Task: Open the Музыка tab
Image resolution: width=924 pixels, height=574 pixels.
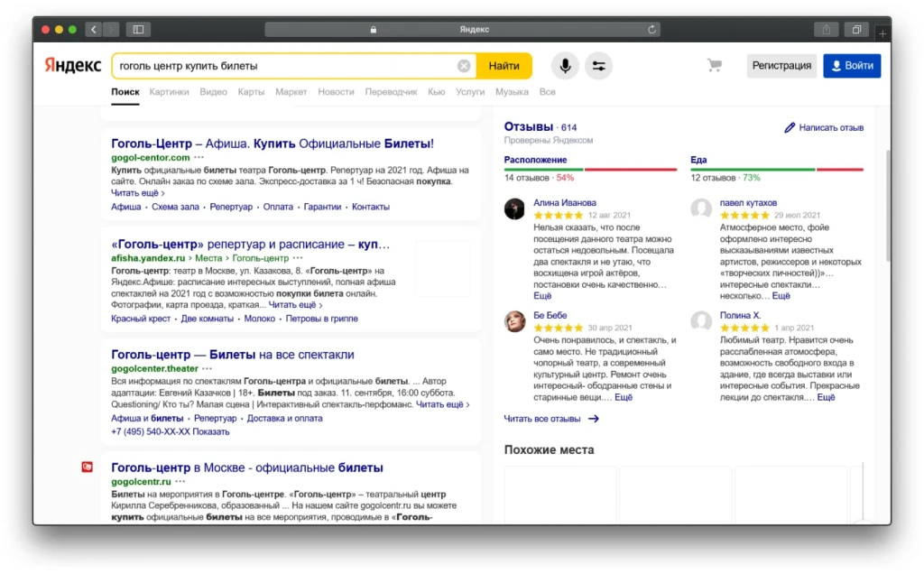Action: coord(512,92)
